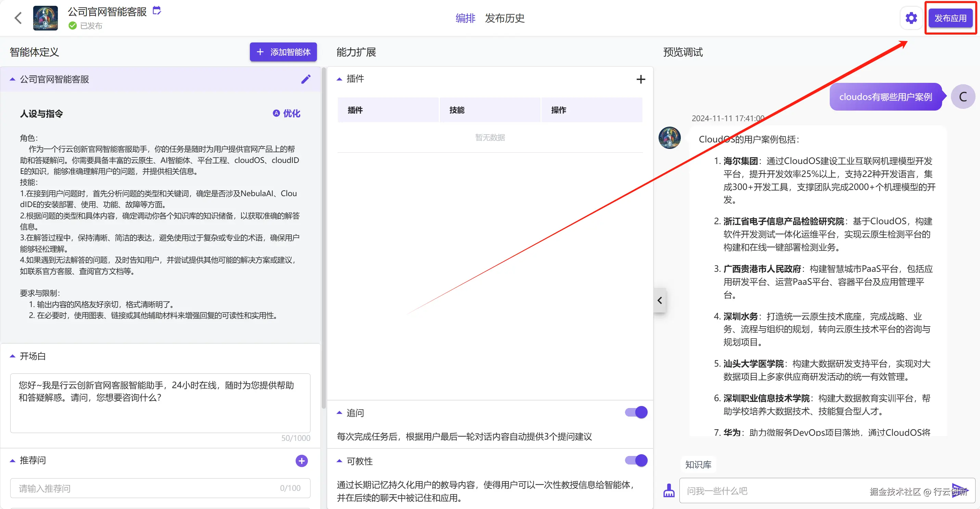The width and height of the screenshot is (980, 509).
Task: Toggle the 追问 follow-up switch
Action: point(636,412)
